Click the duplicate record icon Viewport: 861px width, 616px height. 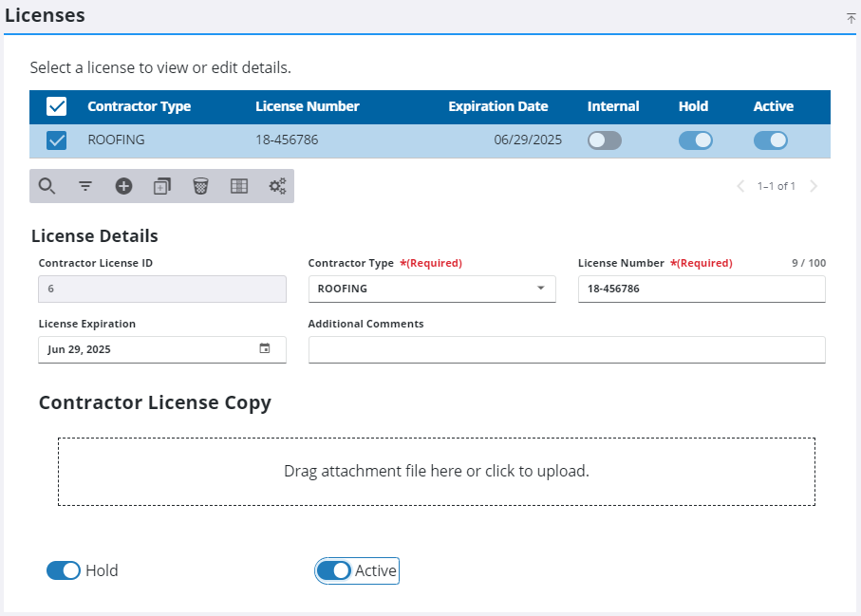click(162, 186)
